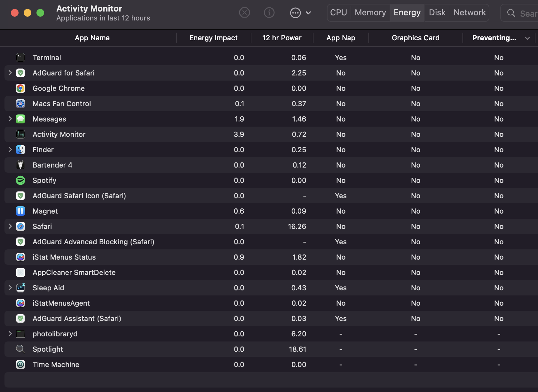Switch to the CPU tab
Viewport: 538px width, 392px height.
pyautogui.click(x=339, y=13)
